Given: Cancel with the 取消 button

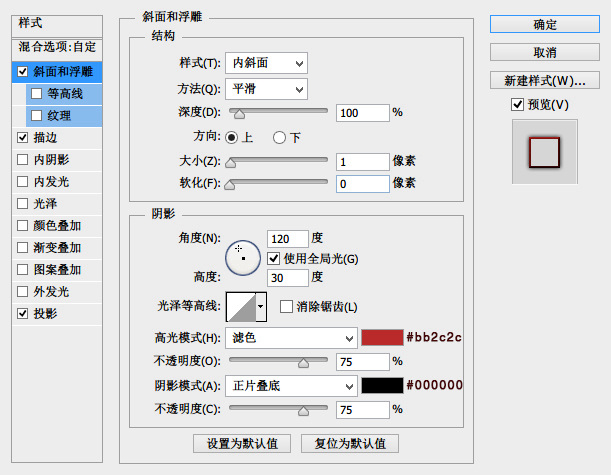Looking at the screenshot, I should (545, 52).
